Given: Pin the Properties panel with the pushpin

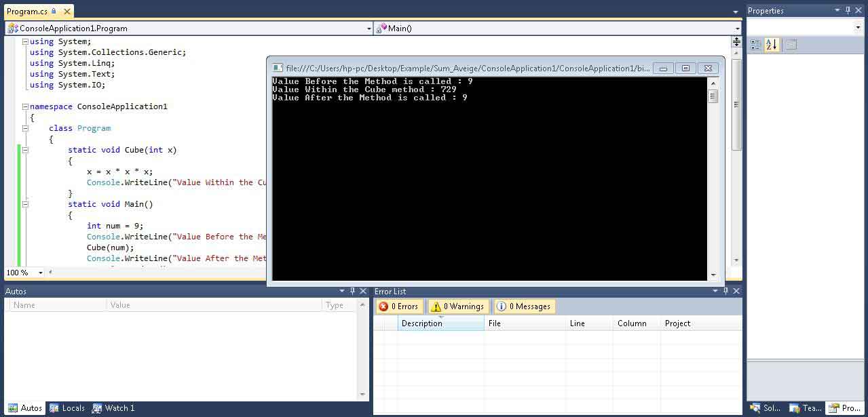Looking at the screenshot, I should click(848, 10).
